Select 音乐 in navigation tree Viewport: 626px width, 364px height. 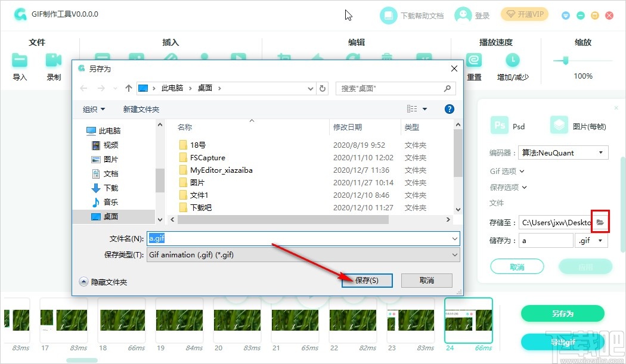click(x=110, y=202)
